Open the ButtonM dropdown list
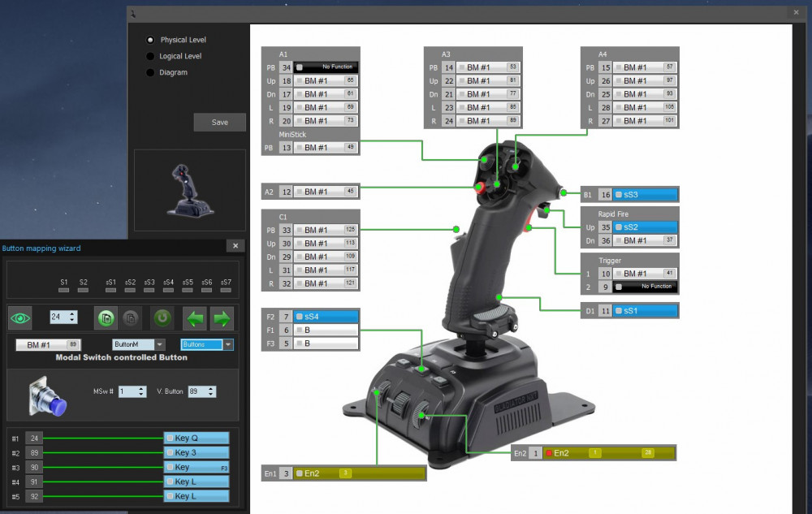Image resolution: width=812 pixels, height=514 pixels. 160,344
